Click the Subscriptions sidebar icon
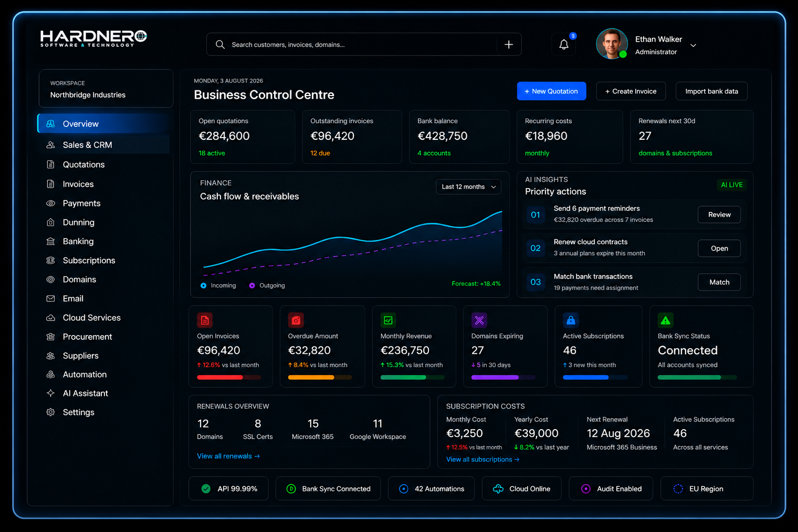This screenshot has height=532, width=798. pos(50,260)
